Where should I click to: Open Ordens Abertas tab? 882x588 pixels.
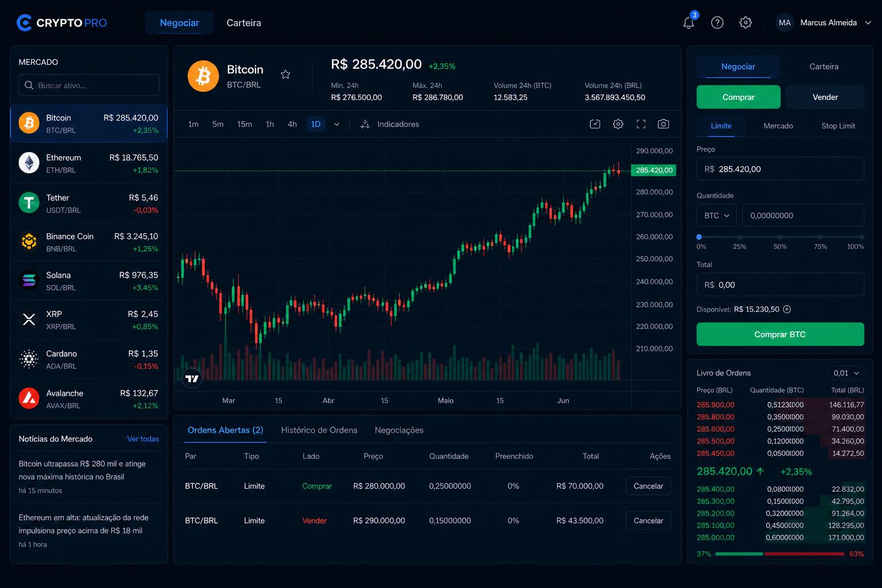click(225, 430)
